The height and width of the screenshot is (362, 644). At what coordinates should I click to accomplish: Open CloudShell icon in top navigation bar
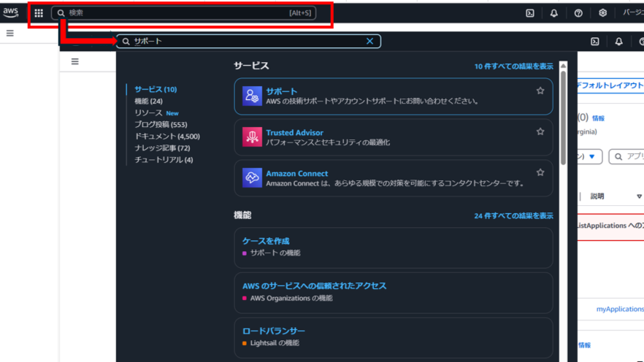(530, 13)
